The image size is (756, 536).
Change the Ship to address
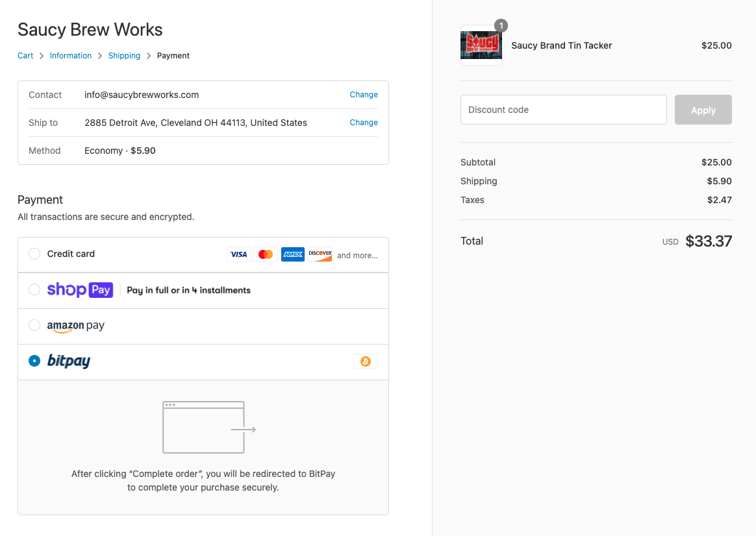click(x=364, y=123)
